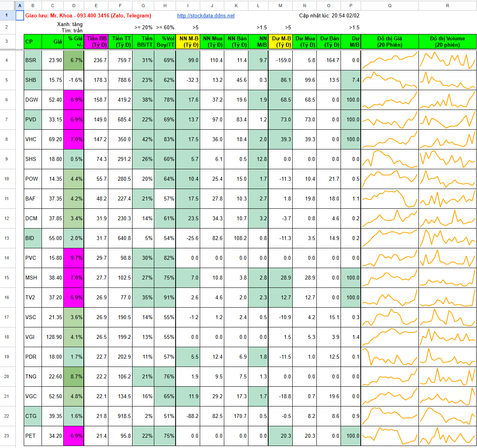Screen dimensions: 477x448
Task: Click CTG's NN M-B value -88.2
Action: (188, 416)
